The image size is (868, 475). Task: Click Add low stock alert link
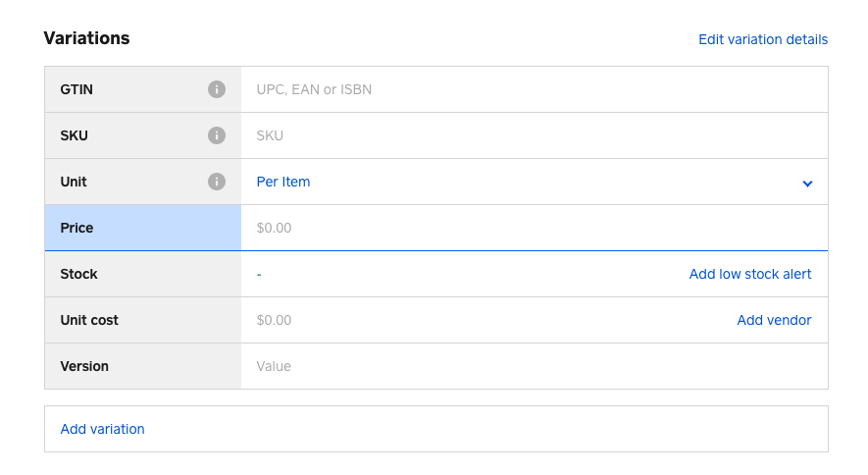750,274
